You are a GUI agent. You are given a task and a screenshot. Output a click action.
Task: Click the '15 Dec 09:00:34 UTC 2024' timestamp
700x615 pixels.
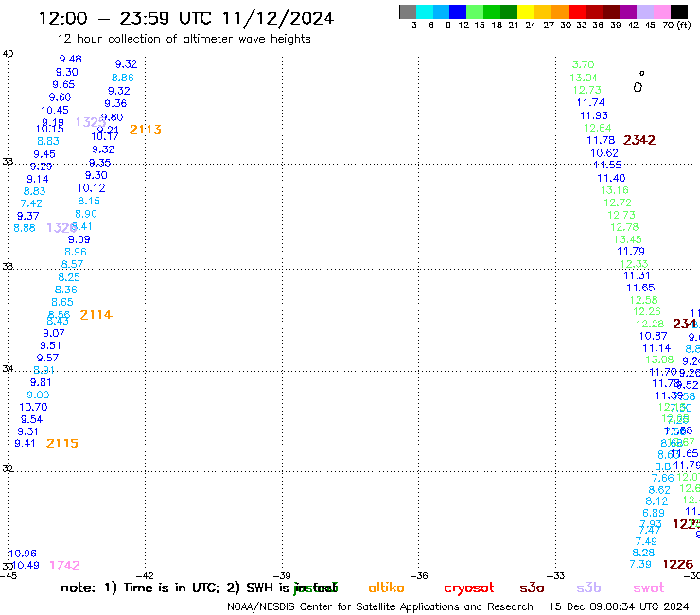(619, 606)
